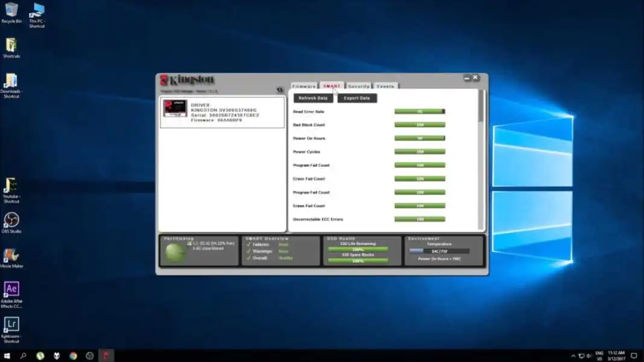Click the Failures check mark

pos(248,245)
